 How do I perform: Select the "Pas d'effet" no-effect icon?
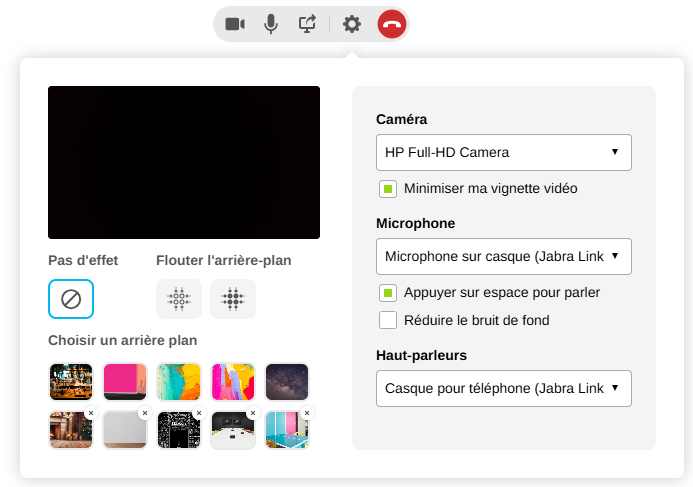(71, 299)
